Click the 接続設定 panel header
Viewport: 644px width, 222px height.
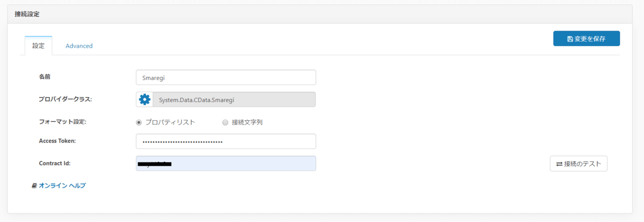click(27, 14)
